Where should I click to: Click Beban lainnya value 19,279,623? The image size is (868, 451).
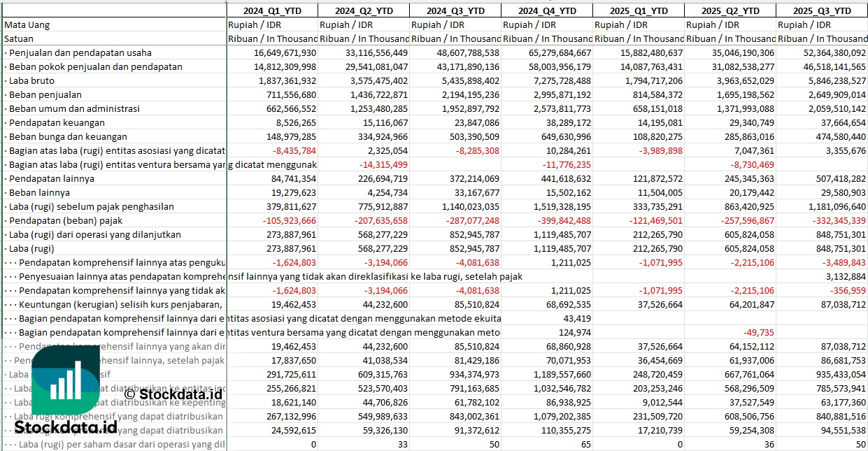tap(294, 192)
